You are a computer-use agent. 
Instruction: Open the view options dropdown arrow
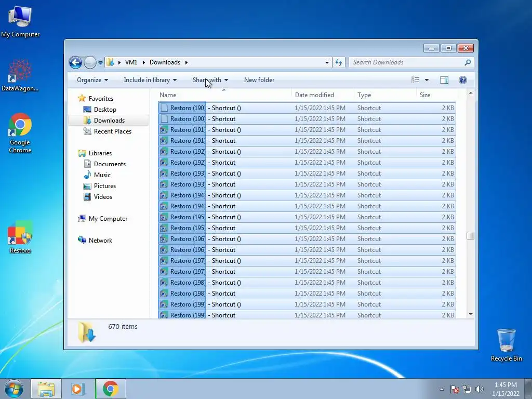click(x=427, y=80)
